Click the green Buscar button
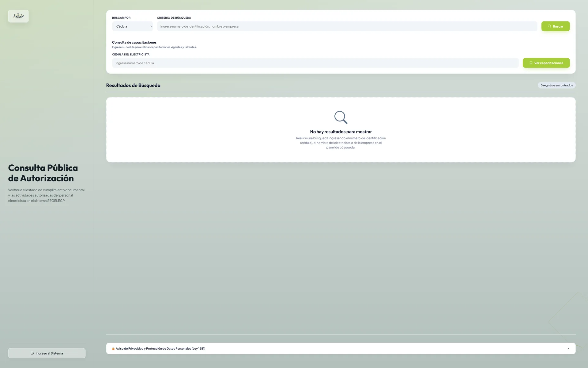Viewport: 588px width, 368px height. click(x=555, y=26)
